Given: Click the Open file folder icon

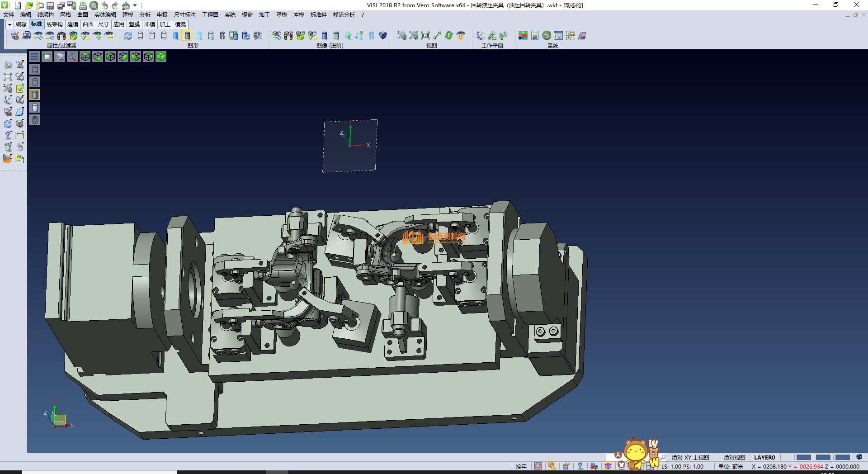Looking at the screenshot, I should [28, 5].
